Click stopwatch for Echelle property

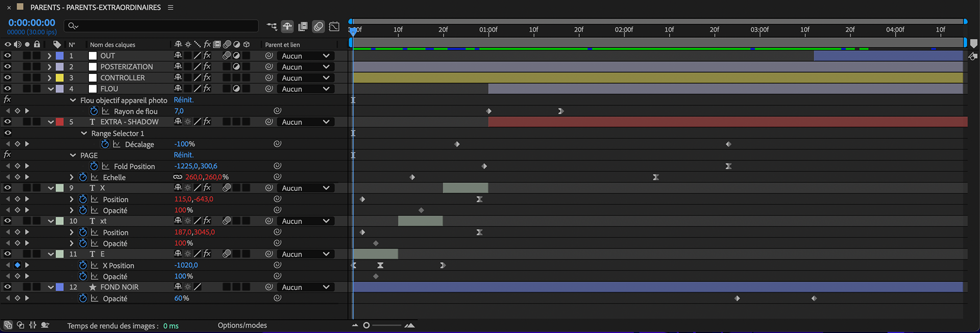[83, 177]
